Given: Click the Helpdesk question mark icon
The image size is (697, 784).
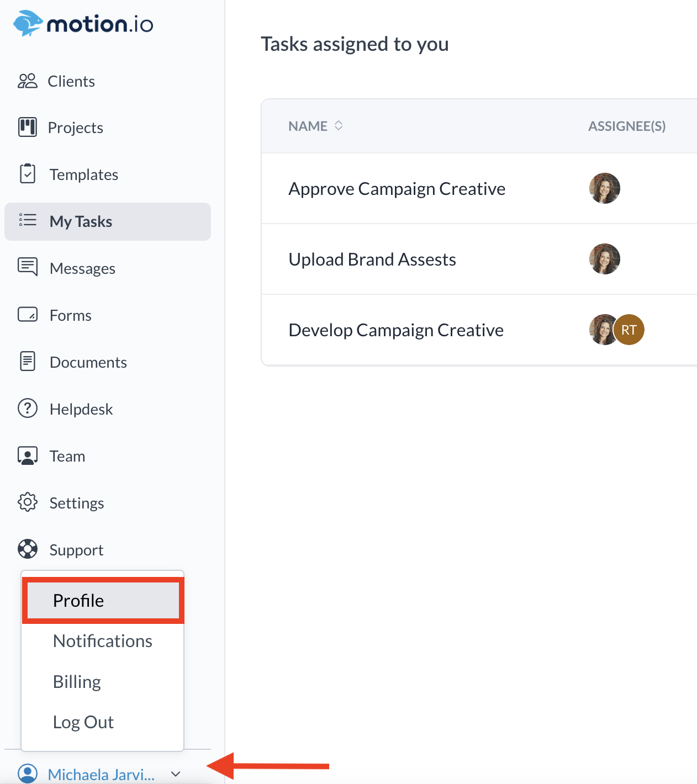Looking at the screenshot, I should point(27,409).
